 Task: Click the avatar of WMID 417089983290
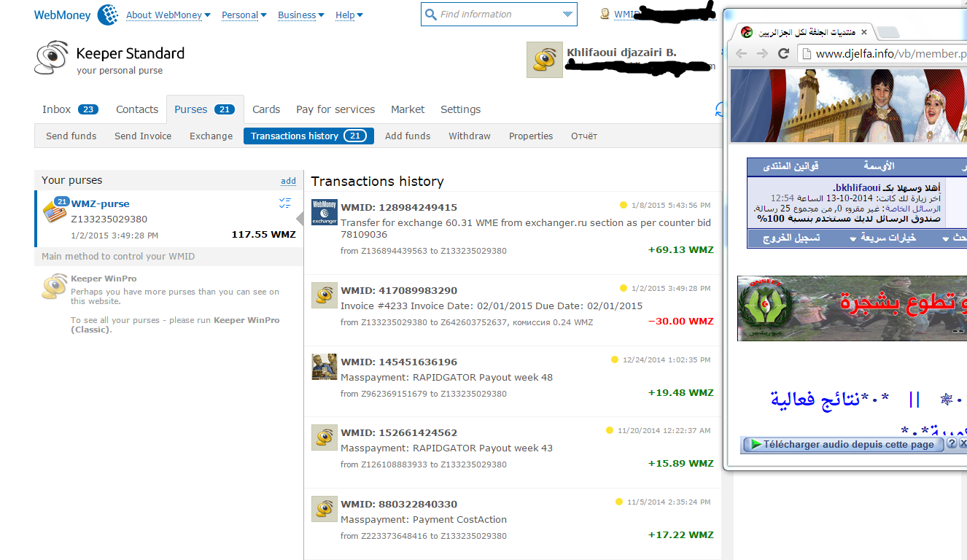pyautogui.click(x=325, y=295)
